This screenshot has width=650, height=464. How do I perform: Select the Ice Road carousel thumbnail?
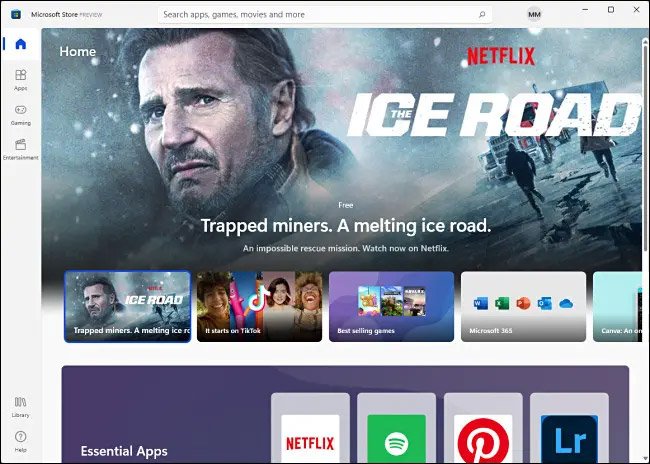(x=127, y=306)
